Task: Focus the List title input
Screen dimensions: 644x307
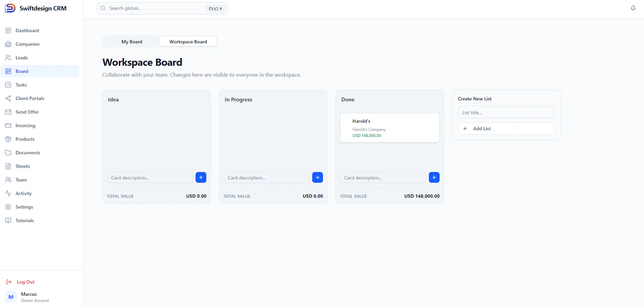Action: pos(506,112)
